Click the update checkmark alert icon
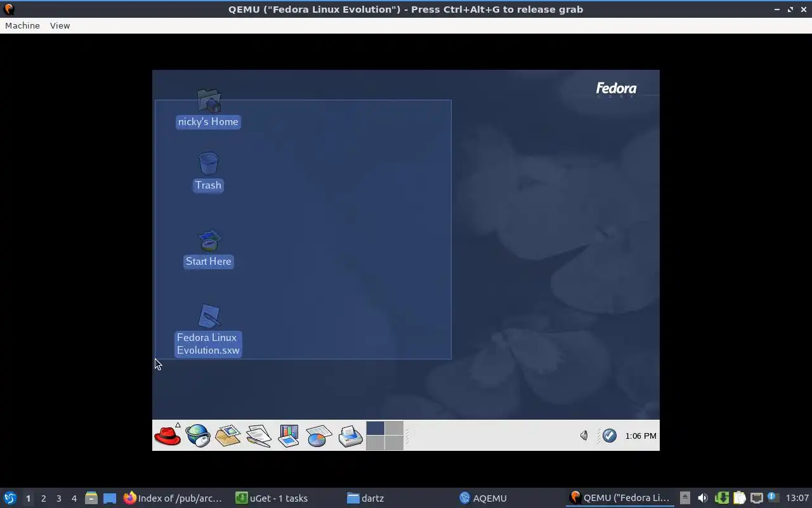The image size is (812, 508). coord(610,436)
